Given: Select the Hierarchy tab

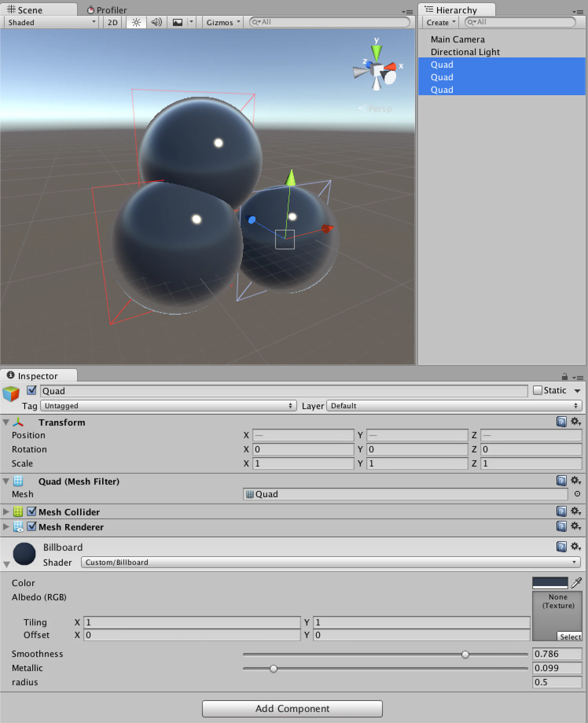Looking at the screenshot, I should coord(456,10).
